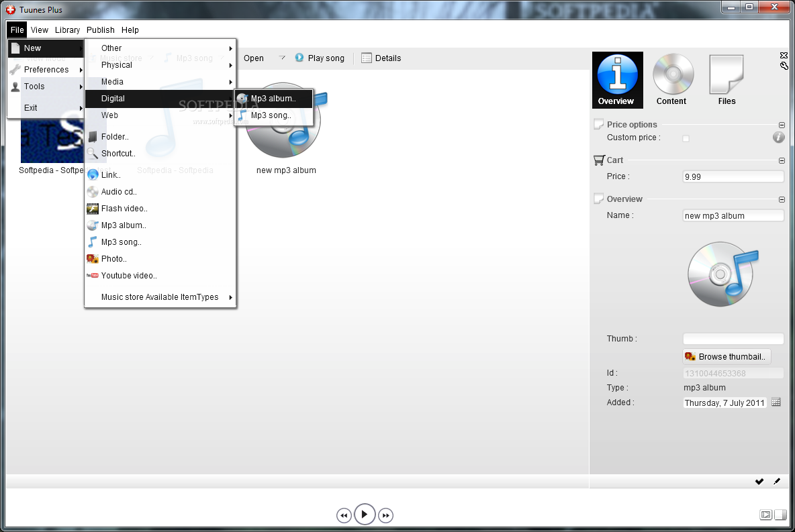Screen dimensions: 795x532
Task: Expand the Media submenu
Action: [x=160, y=82]
